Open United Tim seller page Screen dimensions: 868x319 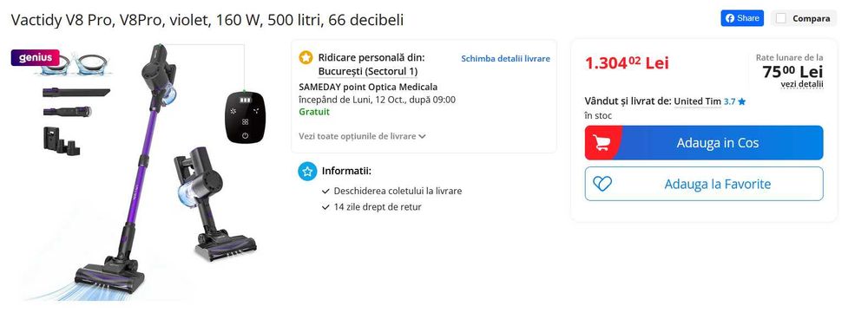point(697,101)
